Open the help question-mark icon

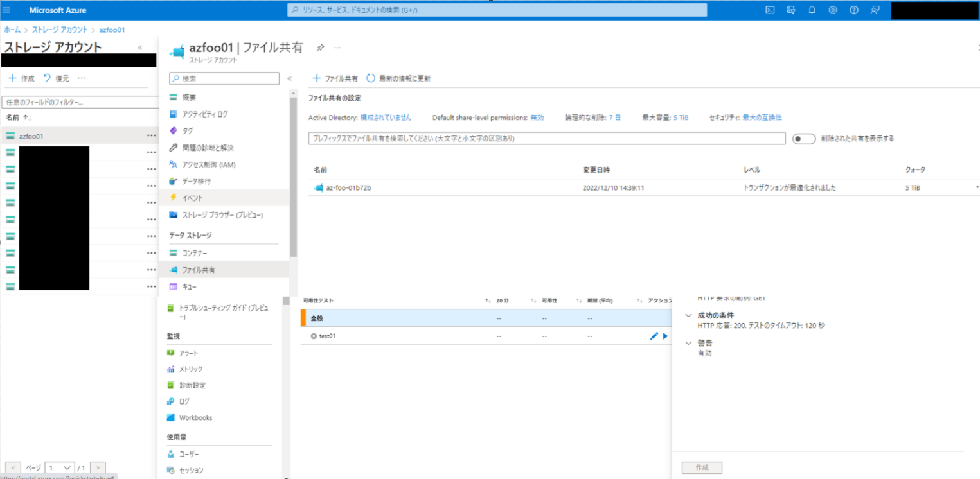(855, 10)
